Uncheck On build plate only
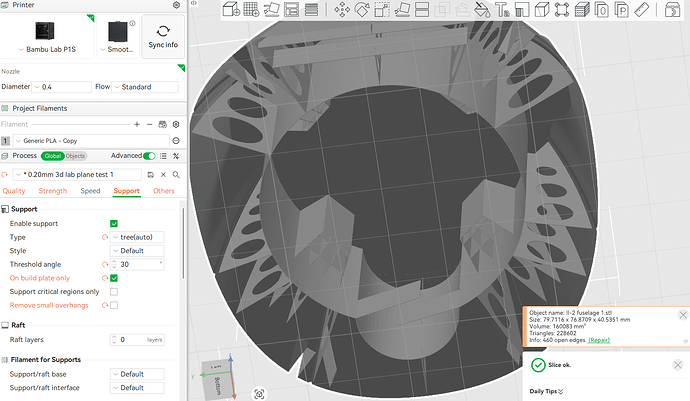The height and width of the screenshot is (401, 690). [114, 278]
